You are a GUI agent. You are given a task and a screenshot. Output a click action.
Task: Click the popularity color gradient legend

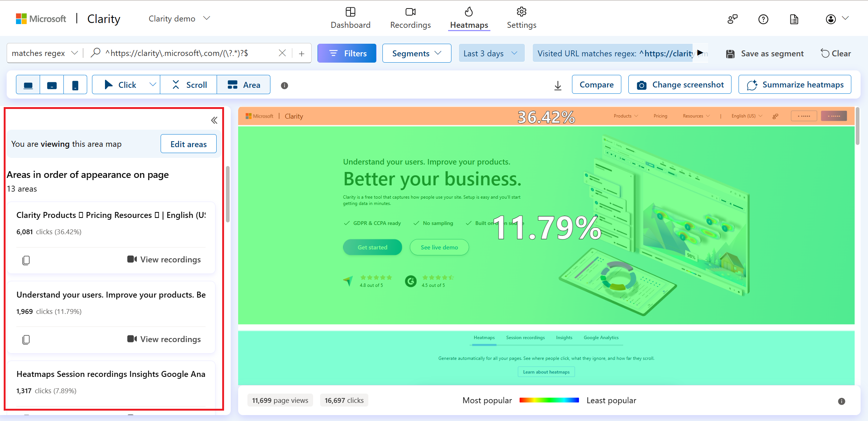click(549, 400)
